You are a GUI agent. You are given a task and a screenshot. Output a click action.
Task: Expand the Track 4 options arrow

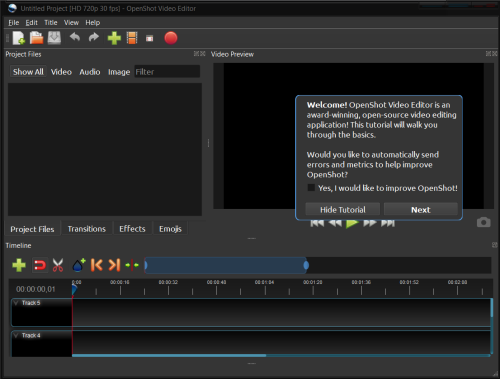coord(16,335)
